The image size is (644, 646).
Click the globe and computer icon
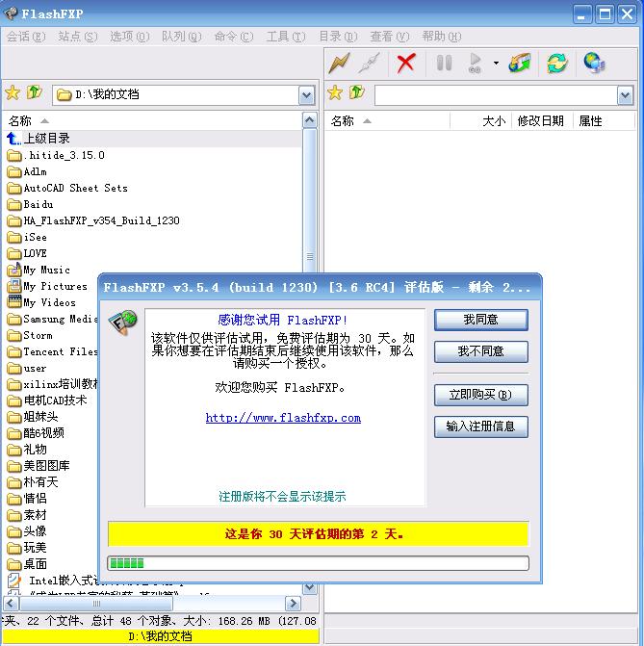click(594, 64)
